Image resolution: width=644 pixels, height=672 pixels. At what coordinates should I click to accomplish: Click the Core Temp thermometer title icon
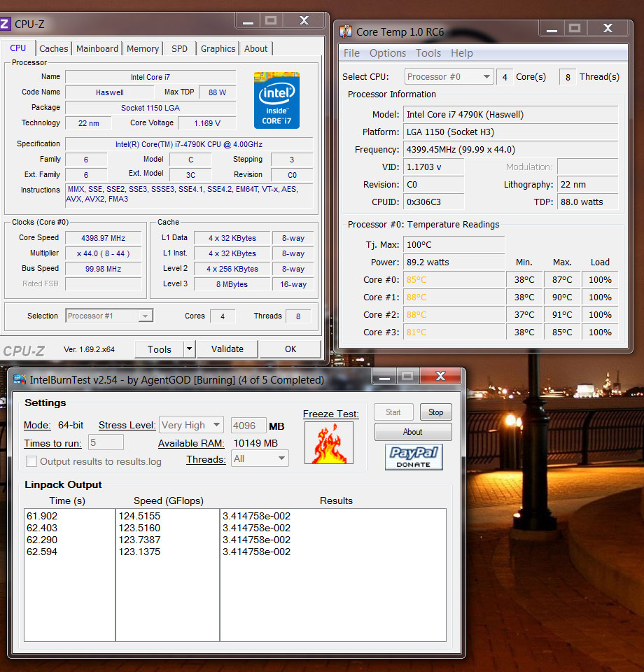point(345,31)
